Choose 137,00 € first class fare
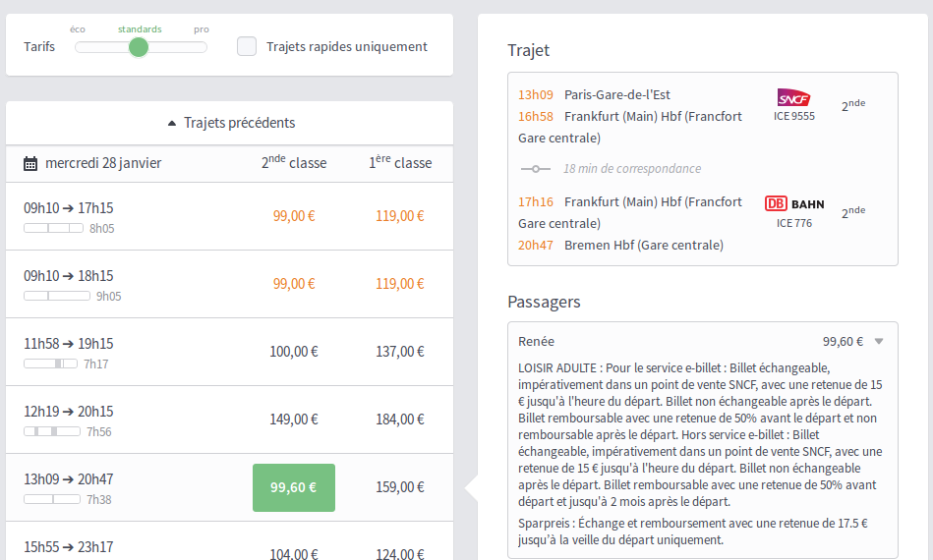 pyautogui.click(x=400, y=352)
